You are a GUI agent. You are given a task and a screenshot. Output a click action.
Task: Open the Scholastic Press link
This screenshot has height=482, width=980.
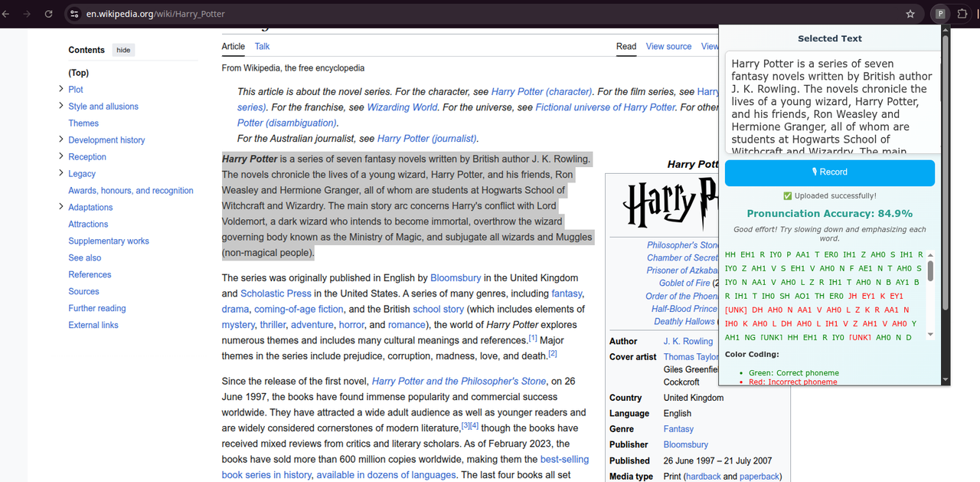coord(276,293)
